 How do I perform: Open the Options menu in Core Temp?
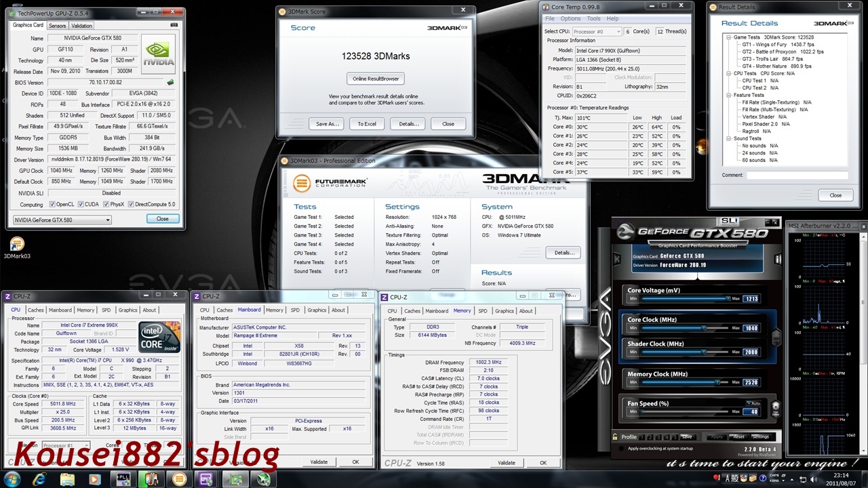tap(570, 18)
